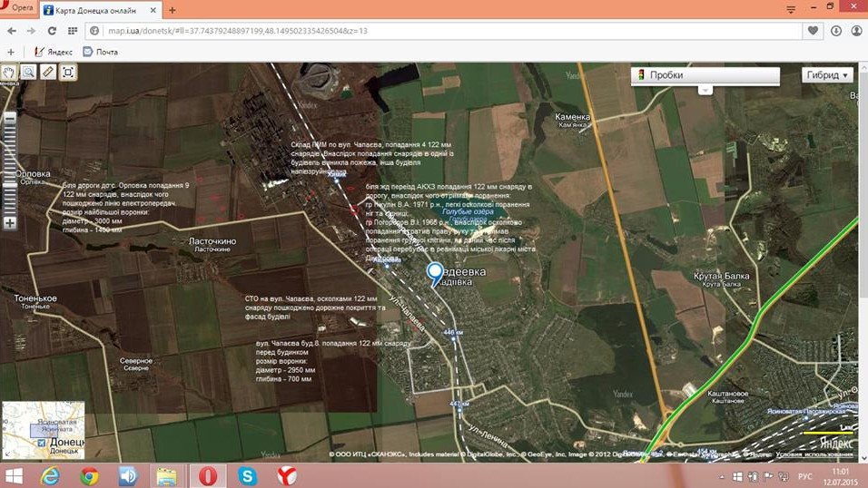Click the zoom-to-selection frame tool
Screen dimensions: 868x488
pos(68,72)
